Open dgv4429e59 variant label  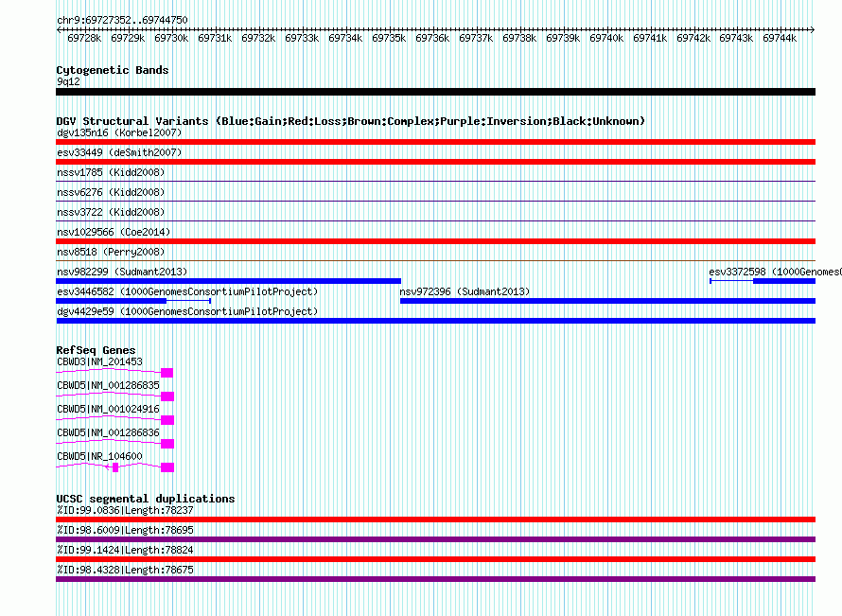(187, 311)
